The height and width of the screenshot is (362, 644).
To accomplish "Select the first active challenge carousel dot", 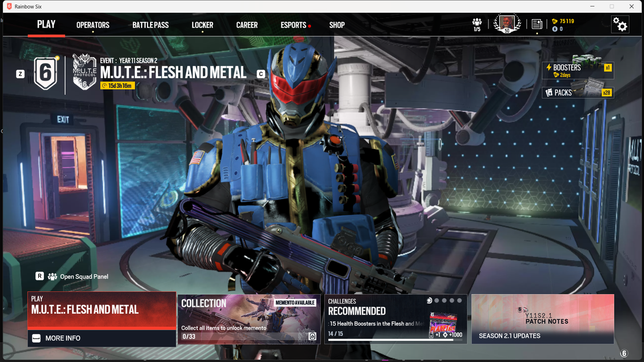I will pos(429,301).
